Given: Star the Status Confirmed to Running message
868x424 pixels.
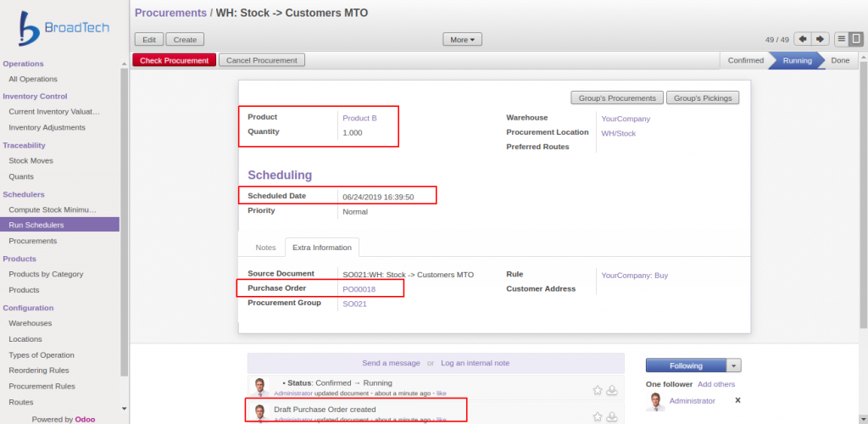Looking at the screenshot, I should [x=598, y=390].
